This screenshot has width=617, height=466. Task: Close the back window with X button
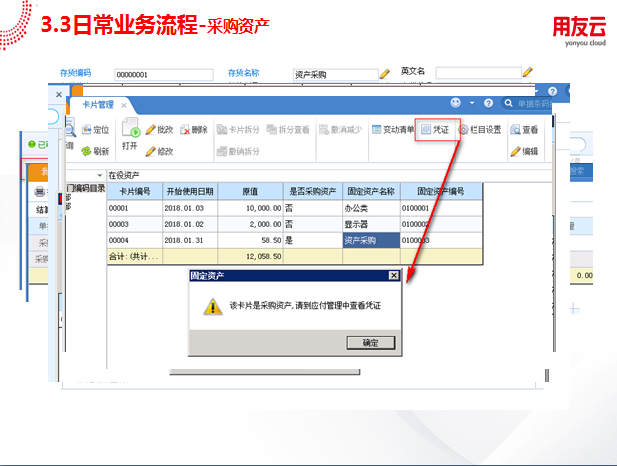[x=59, y=94]
